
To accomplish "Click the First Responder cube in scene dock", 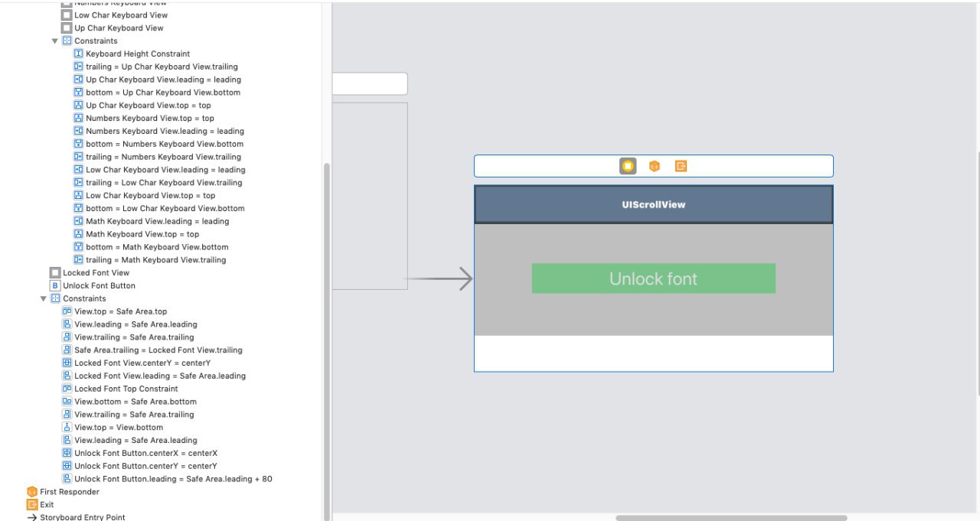I will coord(655,166).
